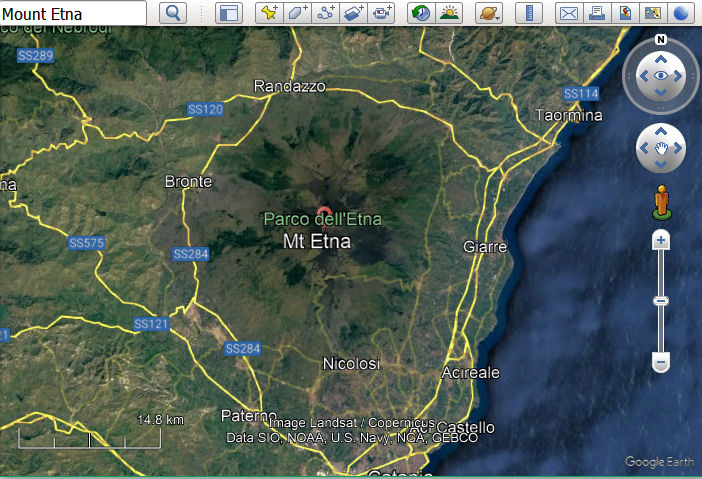Select the Add Polygon tool
Image resolution: width=702 pixels, height=479 pixels.
[297, 13]
